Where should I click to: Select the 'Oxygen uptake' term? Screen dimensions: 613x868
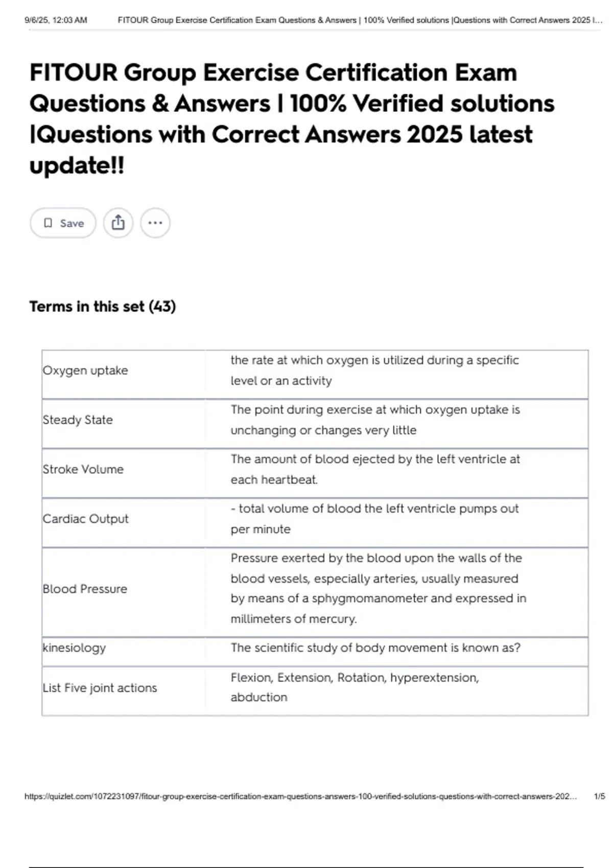coord(85,370)
